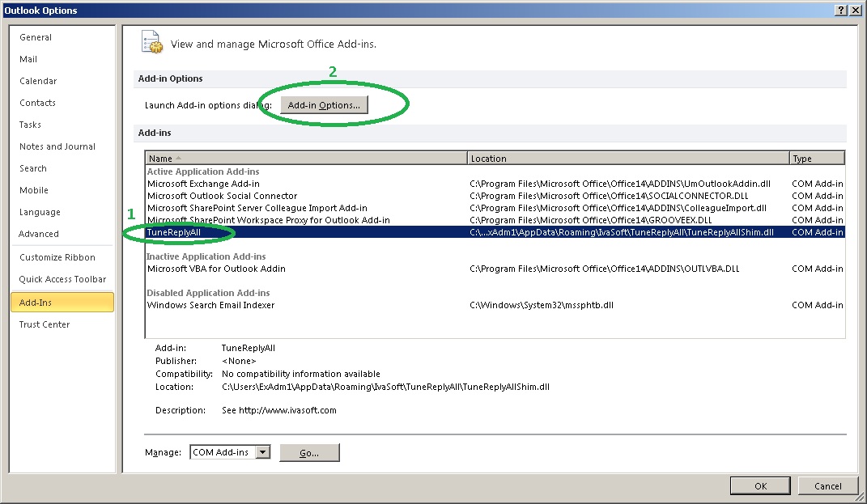Click the GROOVEEX.DLL location path
Viewport: 867px width, 504px height.
pyautogui.click(x=590, y=220)
